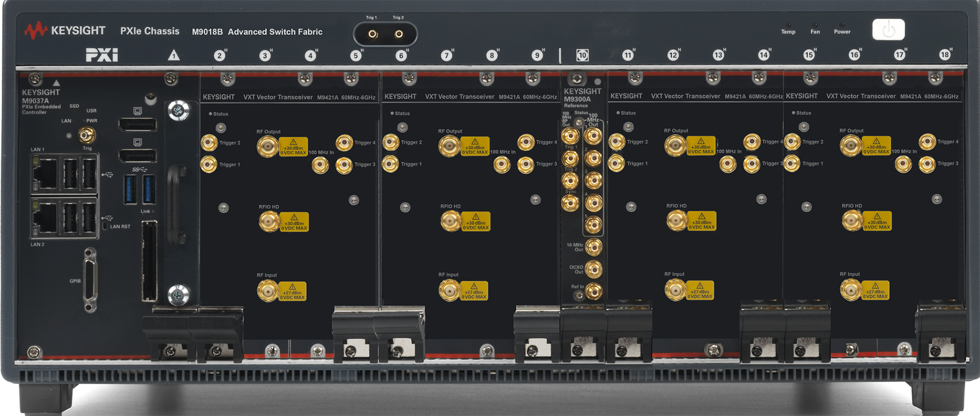Select the Fan indicator LED
This screenshot has width=980, height=416.
point(815,25)
